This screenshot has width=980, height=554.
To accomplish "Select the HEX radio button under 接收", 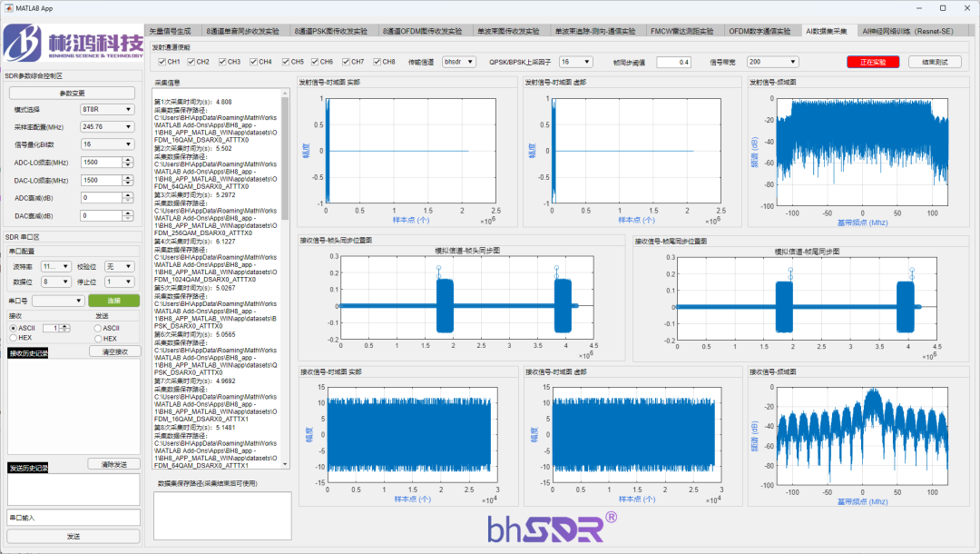I will (x=14, y=338).
